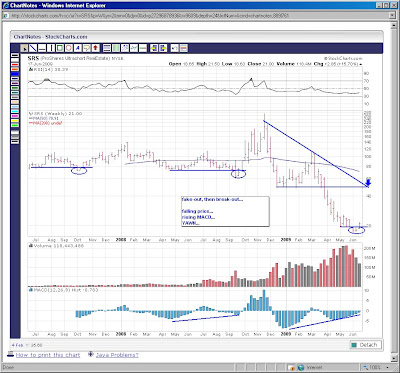Image resolution: width=400 pixels, height=373 pixels.
Task: Select the green rectangle shape tool
Action: coord(60,48)
